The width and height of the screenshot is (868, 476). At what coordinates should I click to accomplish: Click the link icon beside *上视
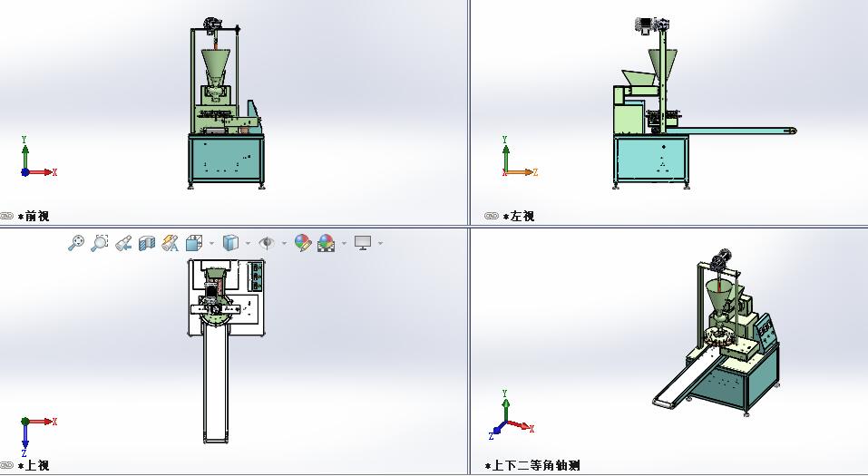pos(6,465)
